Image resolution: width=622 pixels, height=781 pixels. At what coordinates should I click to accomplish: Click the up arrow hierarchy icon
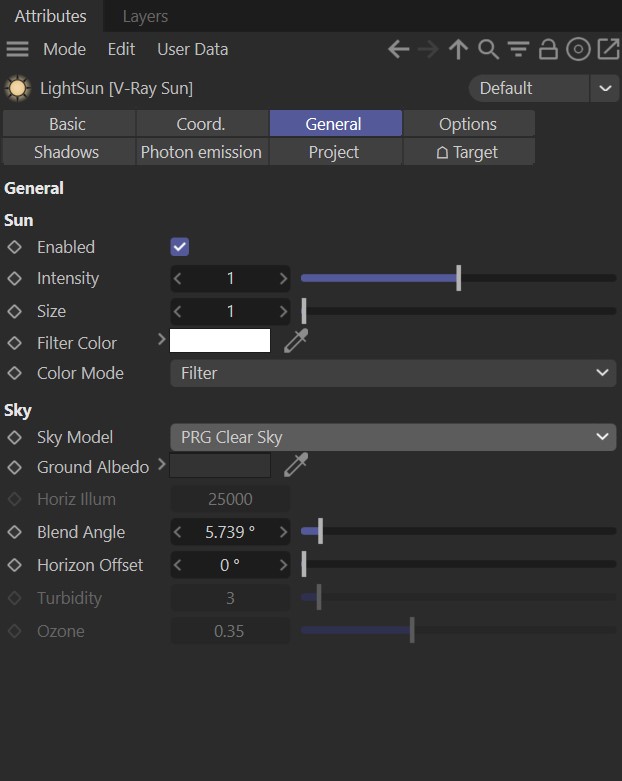pyautogui.click(x=458, y=49)
